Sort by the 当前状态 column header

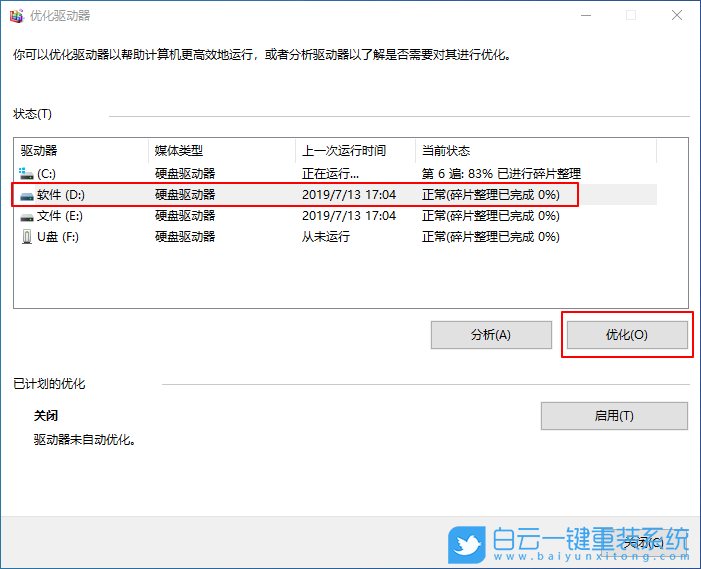536,151
